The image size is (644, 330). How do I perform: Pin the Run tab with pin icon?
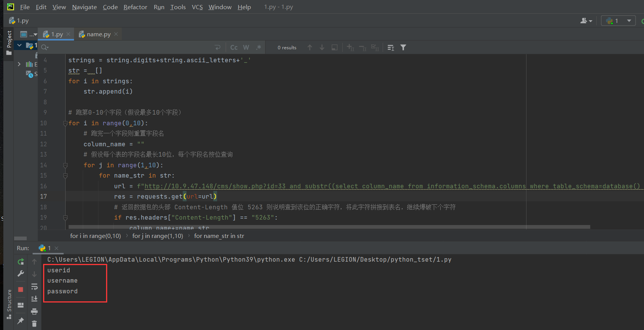(x=21, y=321)
